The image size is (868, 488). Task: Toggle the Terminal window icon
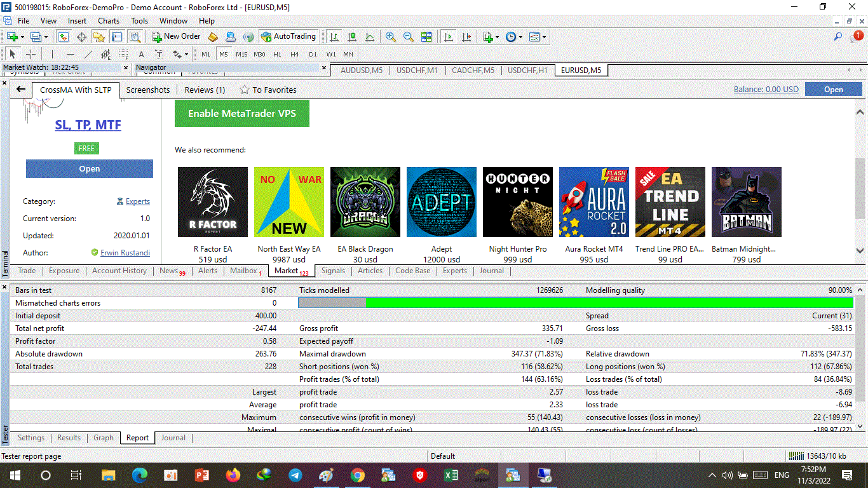tap(117, 37)
